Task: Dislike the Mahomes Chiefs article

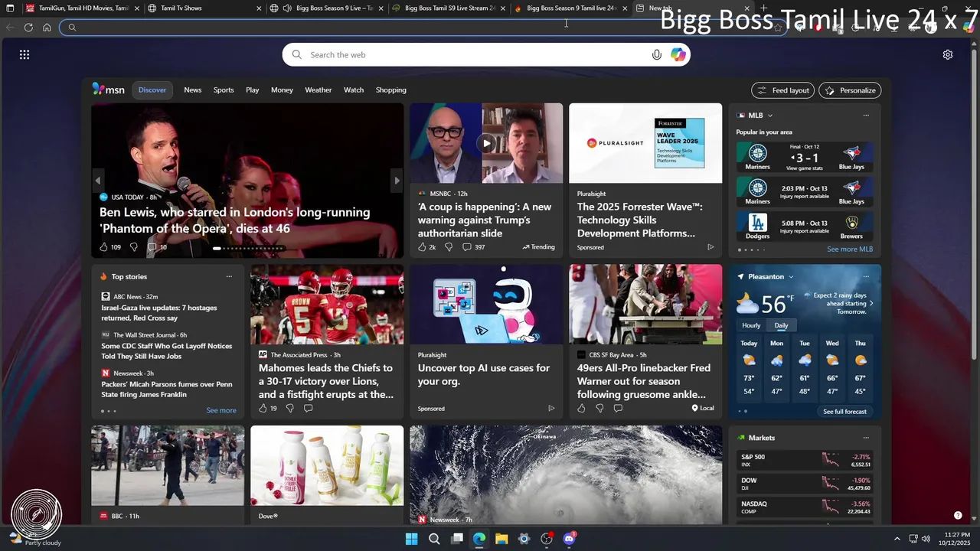Action: click(x=290, y=409)
